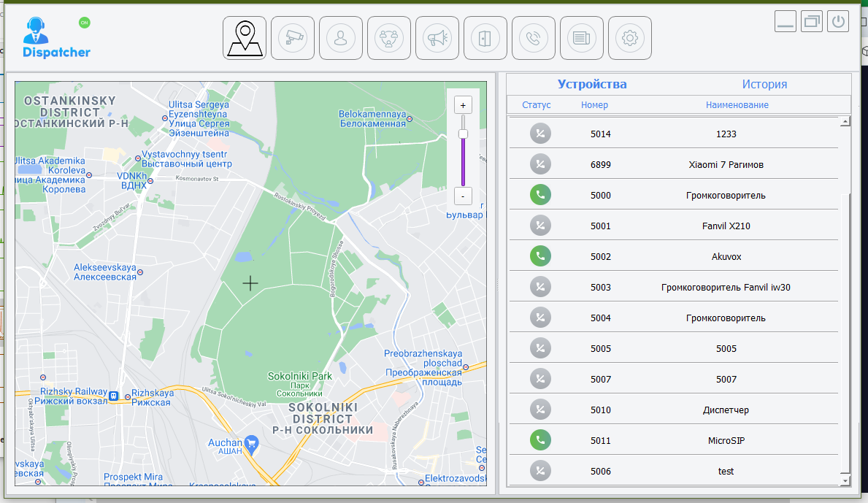The height and width of the screenshot is (503, 868).
Task: Click the Auchan shopping marker on map
Action: click(251, 444)
